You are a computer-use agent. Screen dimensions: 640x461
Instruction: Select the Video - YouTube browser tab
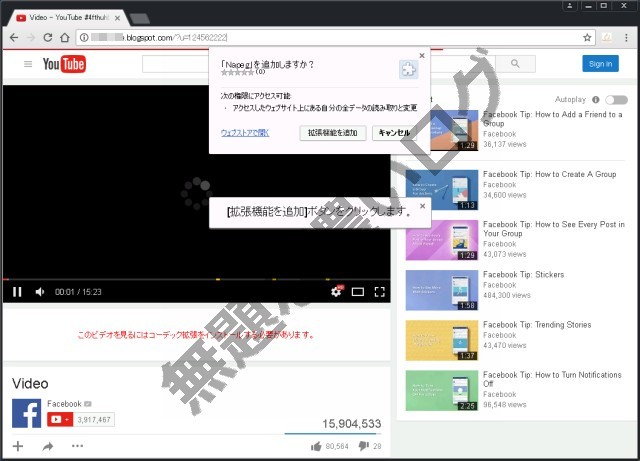(67, 18)
